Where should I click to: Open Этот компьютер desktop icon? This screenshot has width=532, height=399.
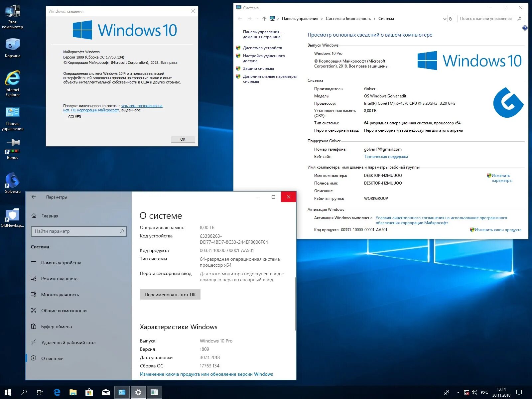click(12, 17)
